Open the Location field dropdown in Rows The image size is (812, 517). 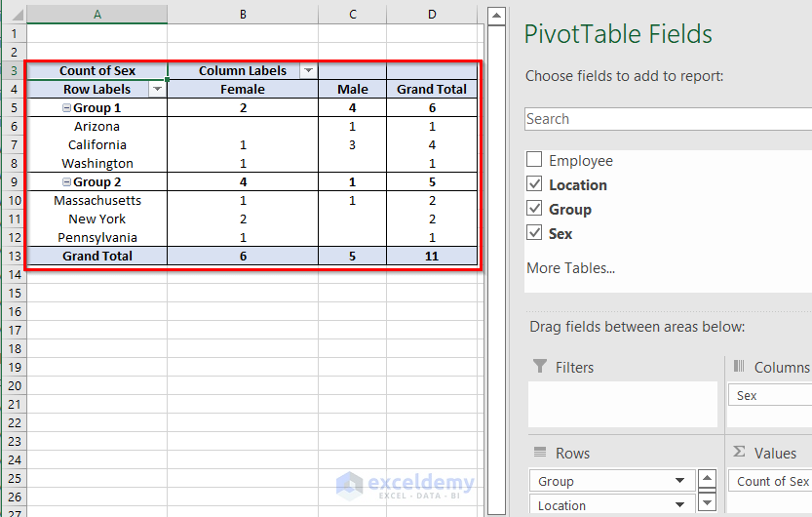point(680,505)
